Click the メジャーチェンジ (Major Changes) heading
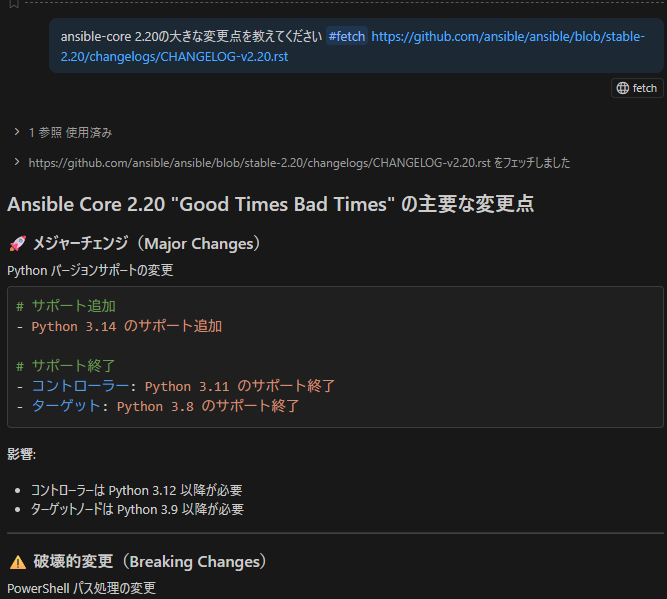Viewport: 667px width, 599px height. coord(146,243)
